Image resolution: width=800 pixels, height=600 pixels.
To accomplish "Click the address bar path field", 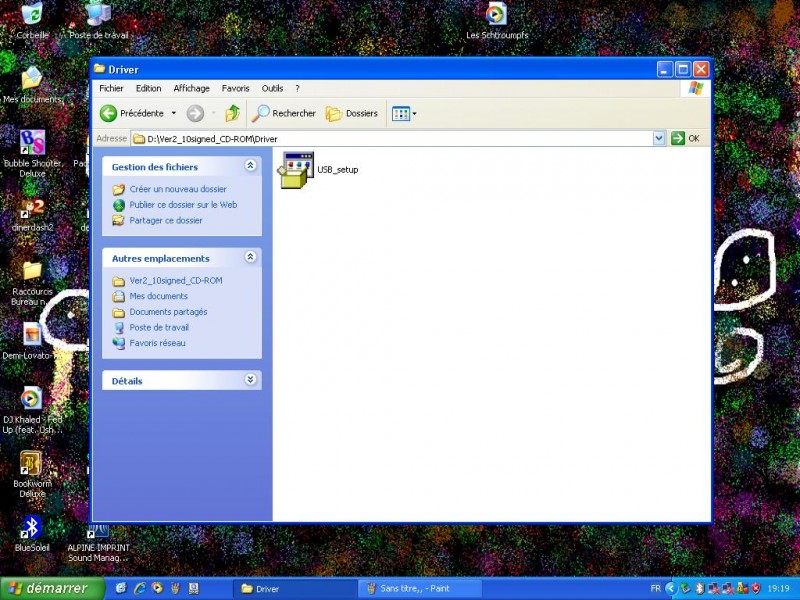I will click(x=390, y=138).
